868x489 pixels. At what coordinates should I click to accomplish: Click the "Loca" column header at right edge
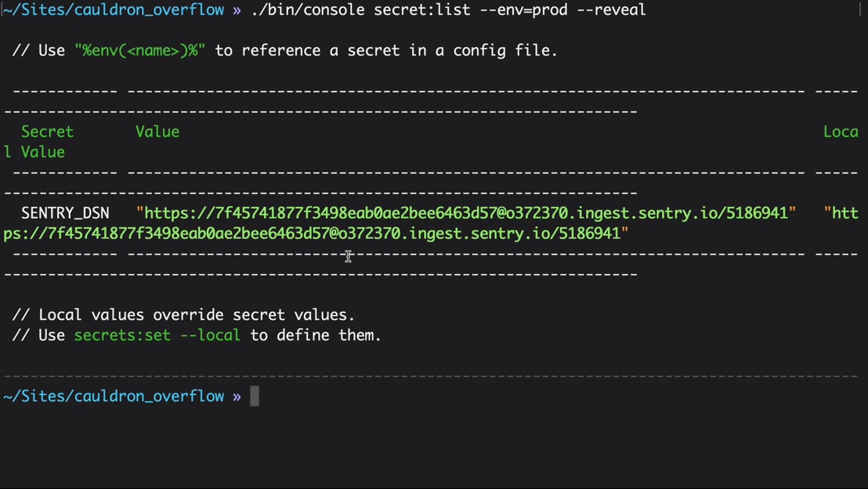click(841, 132)
